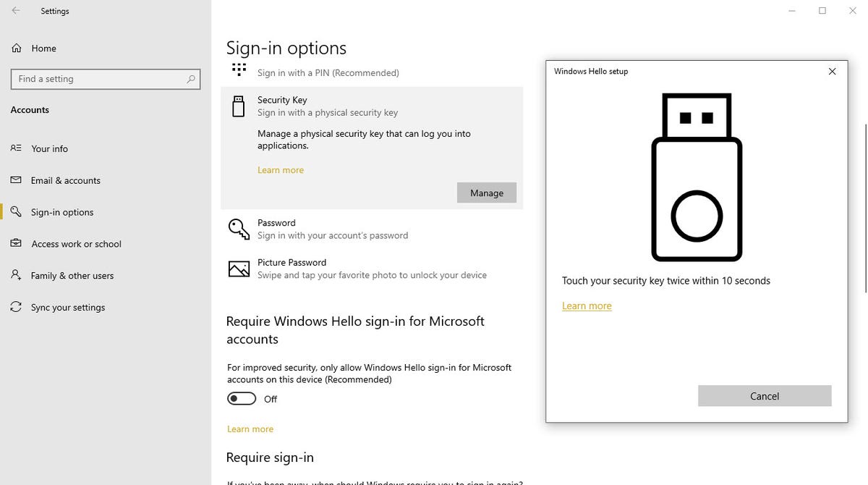
Task: Click the Security Key USB icon in list
Action: (x=238, y=106)
